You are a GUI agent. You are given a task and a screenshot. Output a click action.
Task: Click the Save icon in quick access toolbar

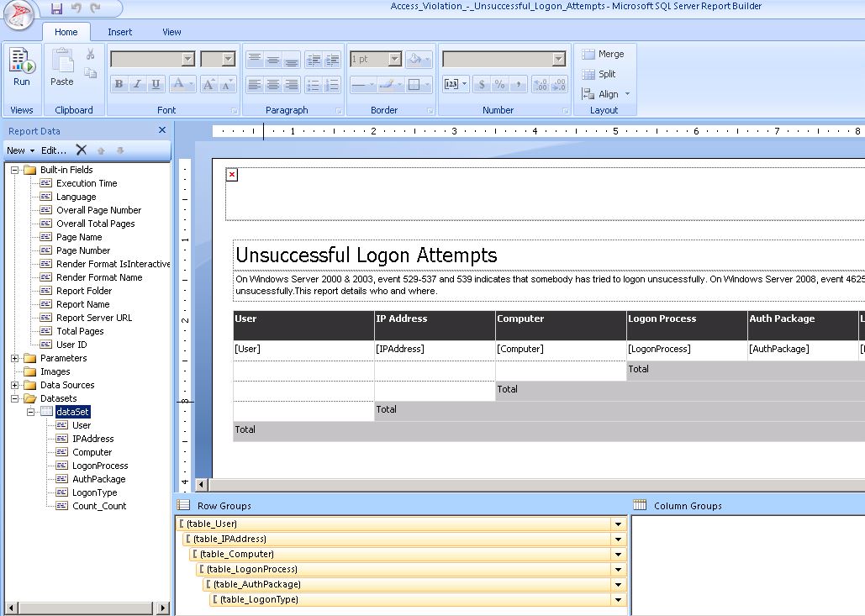(56, 8)
